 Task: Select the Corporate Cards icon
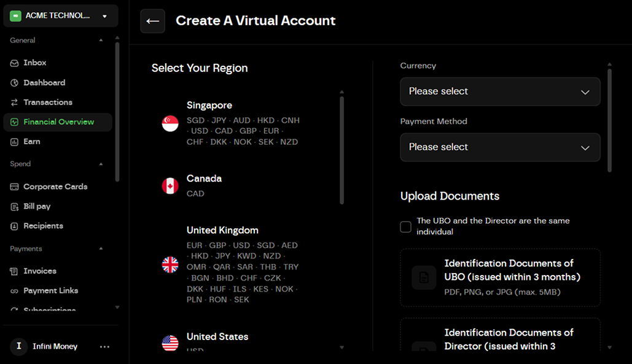15,186
